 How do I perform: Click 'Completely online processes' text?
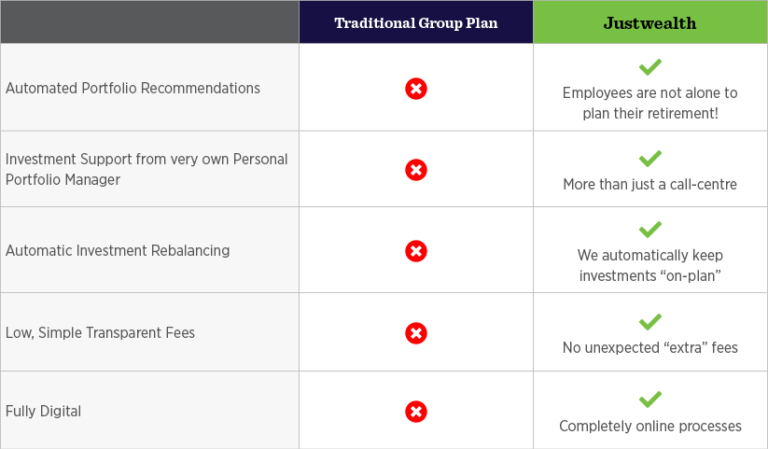coord(650,426)
